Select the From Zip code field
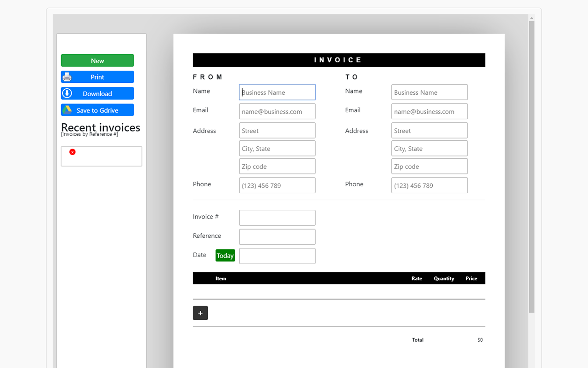Image resolution: width=588 pixels, height=368 pixels. [277, 167]
